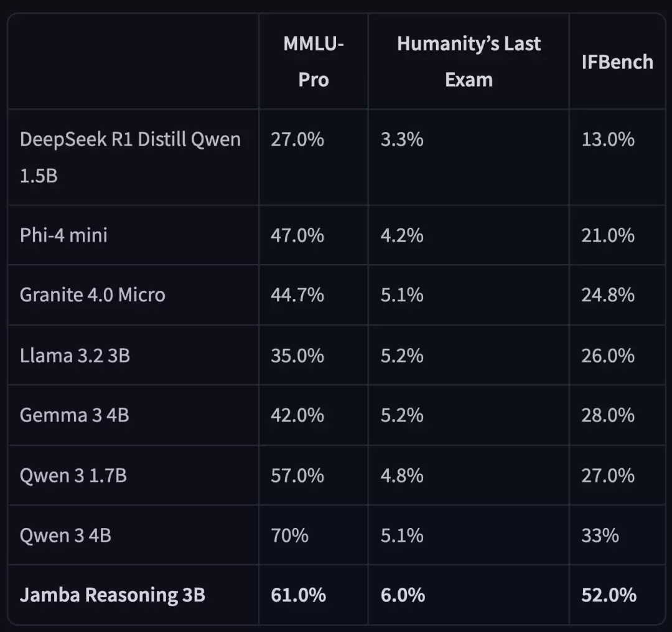672x632 pixels.
Task: Click Gemma 3 4B's 28.0% IFBench cell
Action: point(608,415)
